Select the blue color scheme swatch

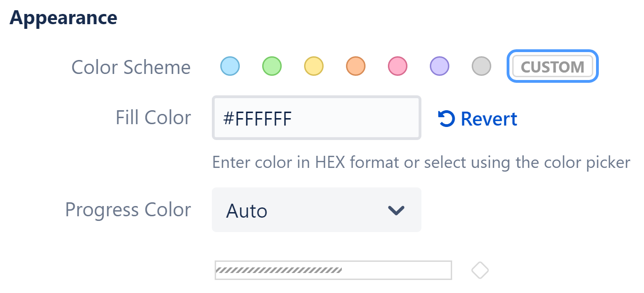click(x=230, y=66)
